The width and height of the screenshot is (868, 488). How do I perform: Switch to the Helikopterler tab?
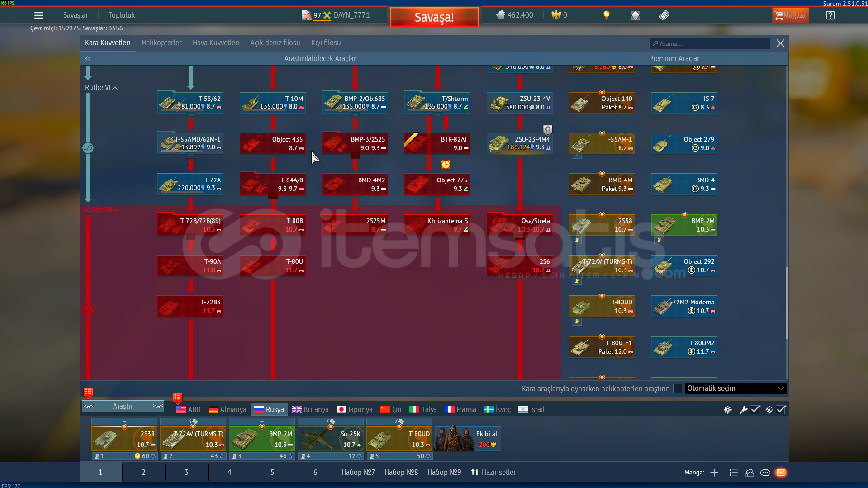[x=161, y=43]
